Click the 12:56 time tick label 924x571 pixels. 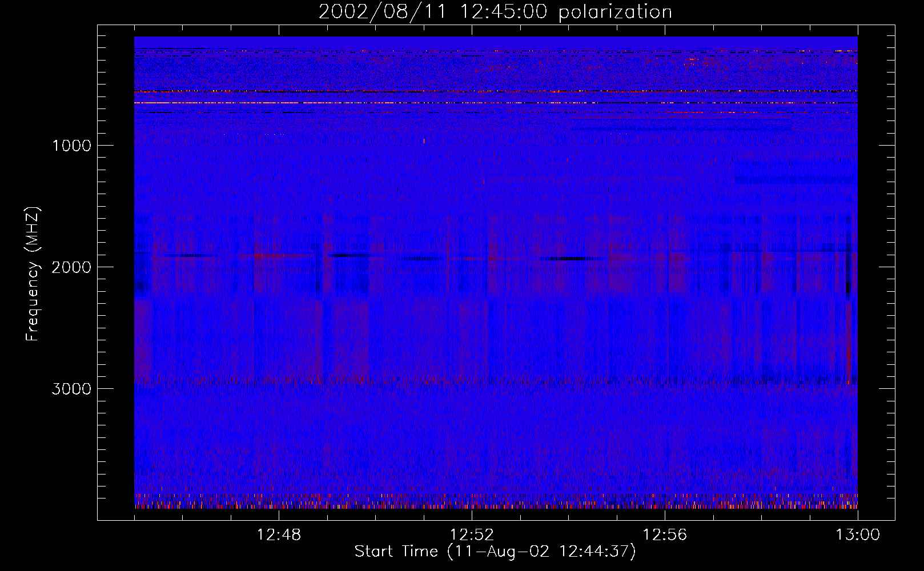(x=665, y=535)
